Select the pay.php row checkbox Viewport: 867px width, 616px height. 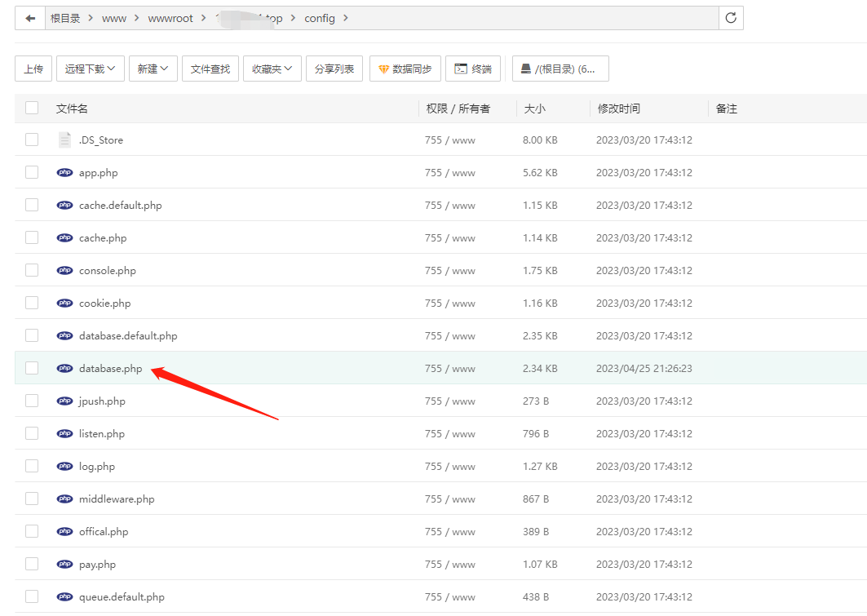32,564
